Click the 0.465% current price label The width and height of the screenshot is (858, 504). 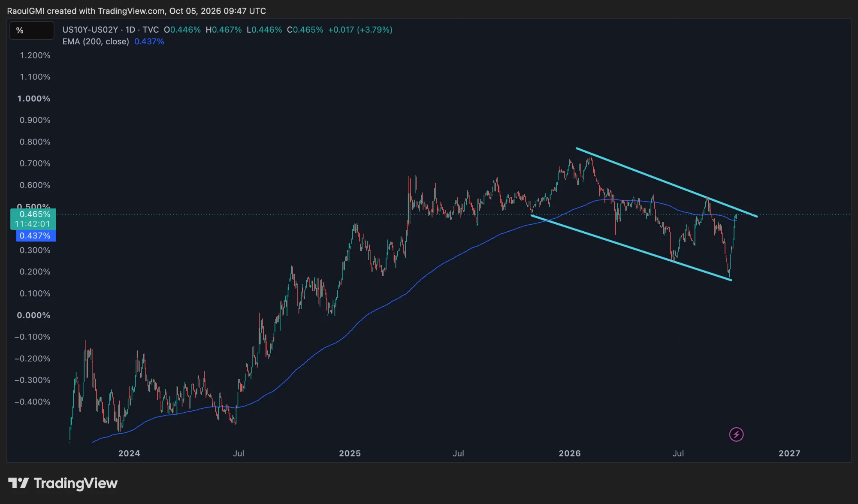34,214
